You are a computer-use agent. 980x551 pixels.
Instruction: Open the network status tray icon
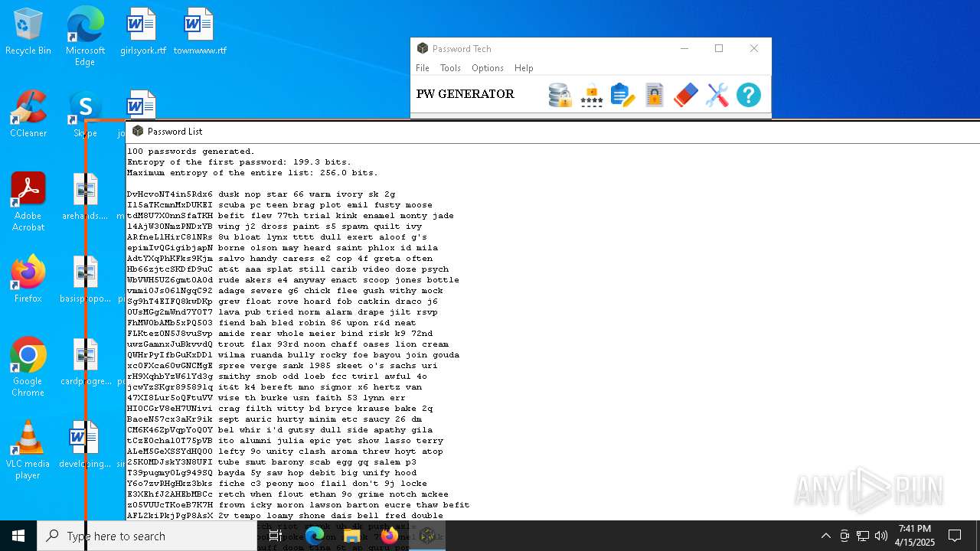863,536
